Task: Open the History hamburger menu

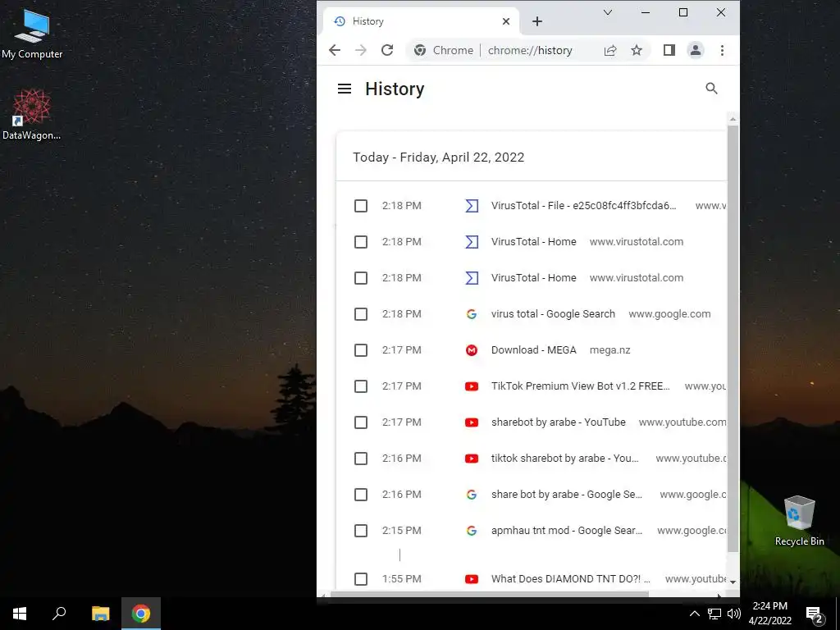Action: pyautogui.click(x=345, y=89)
